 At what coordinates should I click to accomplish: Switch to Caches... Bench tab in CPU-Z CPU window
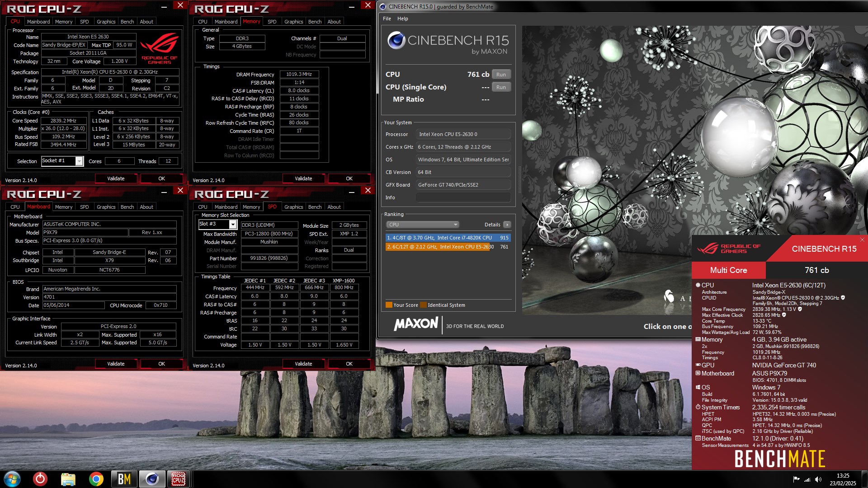[127, 22]
